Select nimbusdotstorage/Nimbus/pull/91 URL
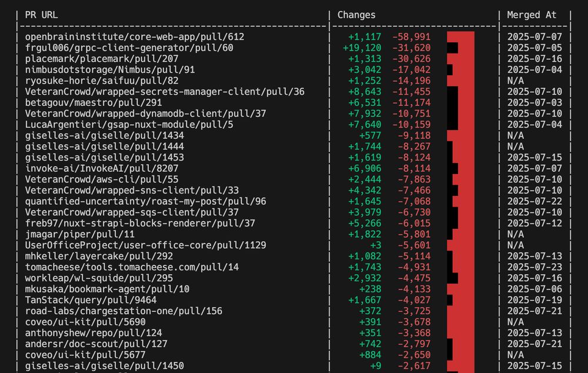 click(x=110, y=70)
